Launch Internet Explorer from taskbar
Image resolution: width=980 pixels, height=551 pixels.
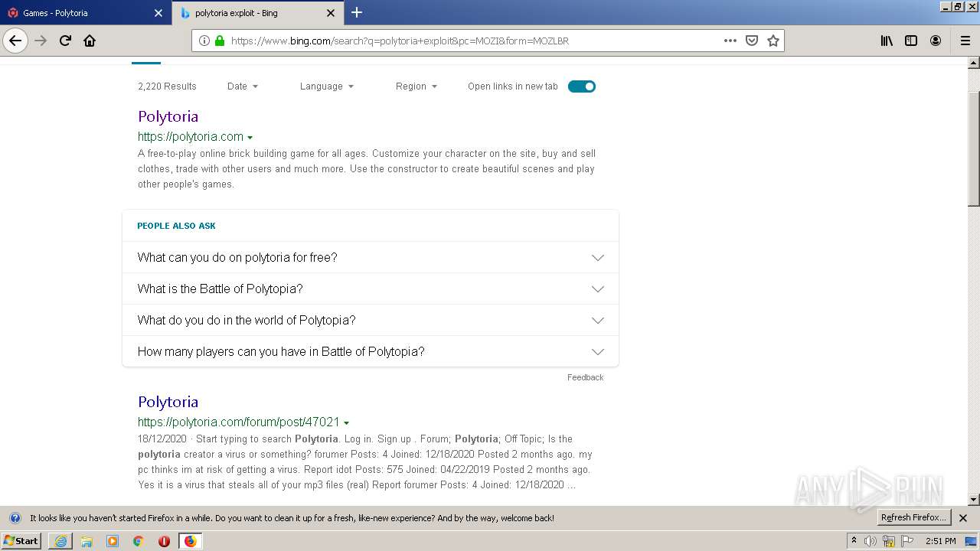(x=60, y=541)
